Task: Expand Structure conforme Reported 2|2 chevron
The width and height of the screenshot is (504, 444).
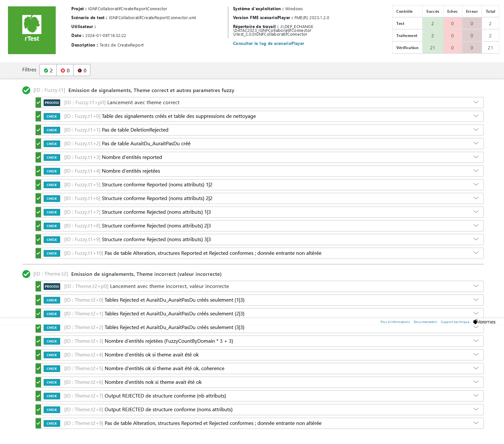Action: click(x=476, y=198)
